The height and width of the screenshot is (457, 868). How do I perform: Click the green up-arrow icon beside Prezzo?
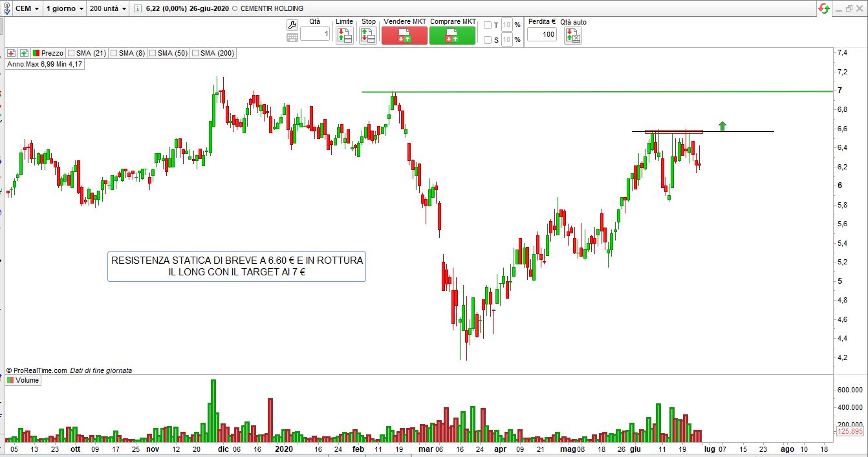(24, 53)
